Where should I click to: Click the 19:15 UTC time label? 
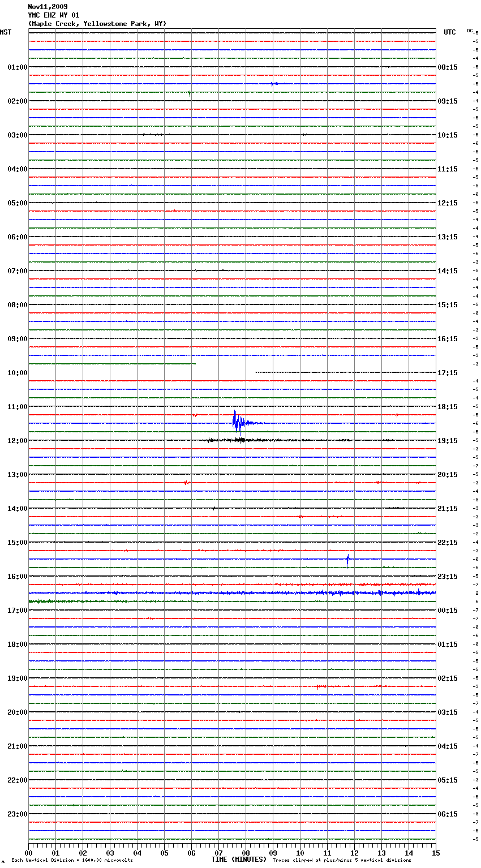[x=448, y=441]
